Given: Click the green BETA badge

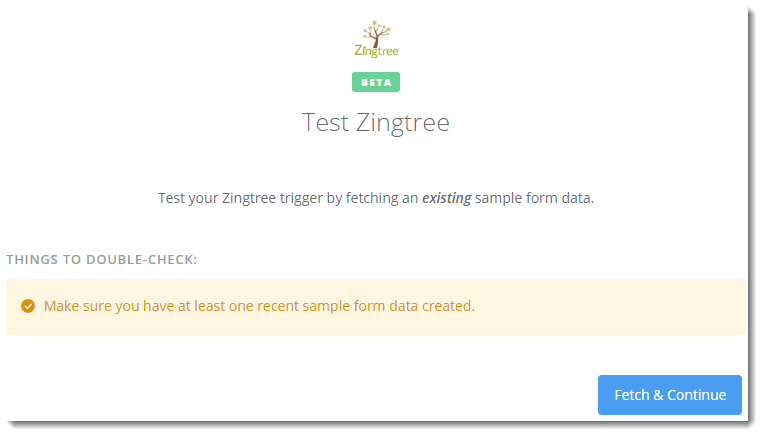Looking at the screenshot, I should [x=376, y=82].
